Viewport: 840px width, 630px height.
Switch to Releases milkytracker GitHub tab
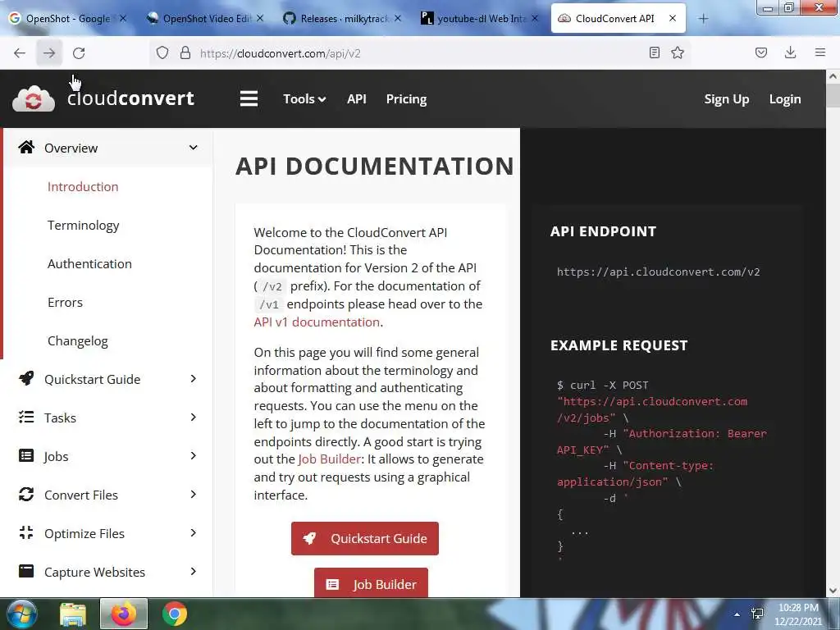pyautogui.click(x=343, y=19)
